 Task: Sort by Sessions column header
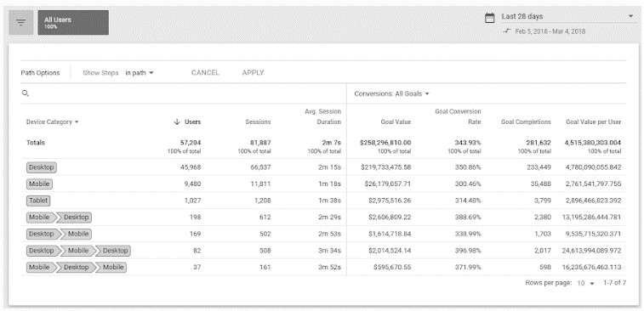tap(259, 122)
